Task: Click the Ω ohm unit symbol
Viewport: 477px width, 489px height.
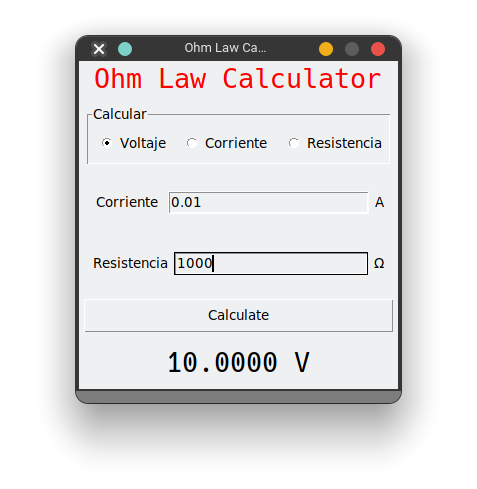Action: (x=379, y=263)
